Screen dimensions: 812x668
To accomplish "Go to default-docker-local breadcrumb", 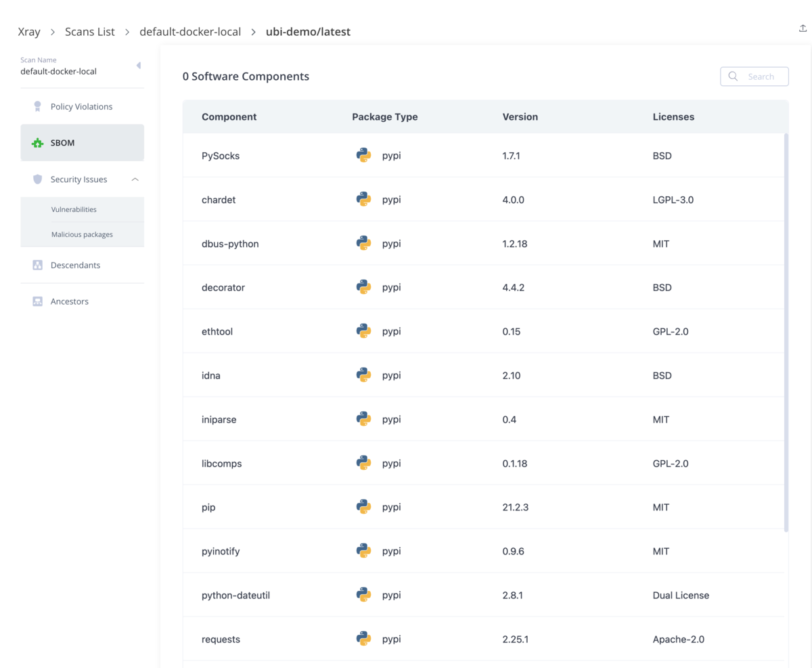I will (190, 31).
